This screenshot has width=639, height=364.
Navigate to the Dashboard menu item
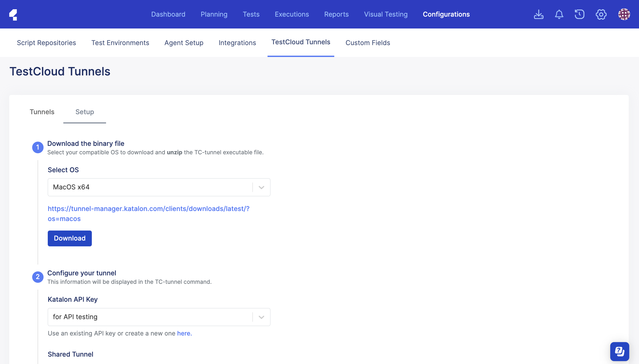pyautogui.click(x=168, y=14)
